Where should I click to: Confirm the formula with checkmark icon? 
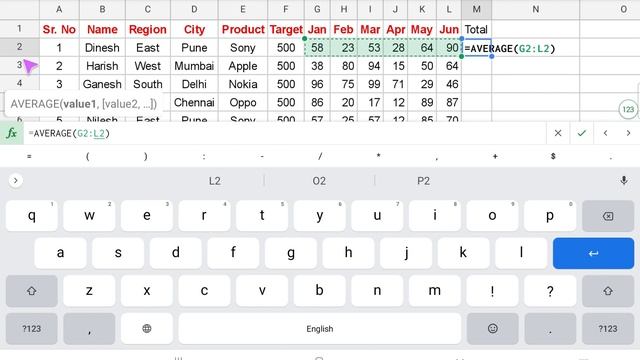point(581,133)
